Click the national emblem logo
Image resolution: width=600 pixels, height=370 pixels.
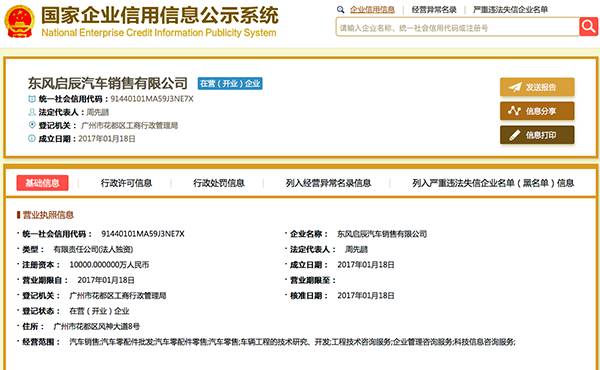coord(19,21)
